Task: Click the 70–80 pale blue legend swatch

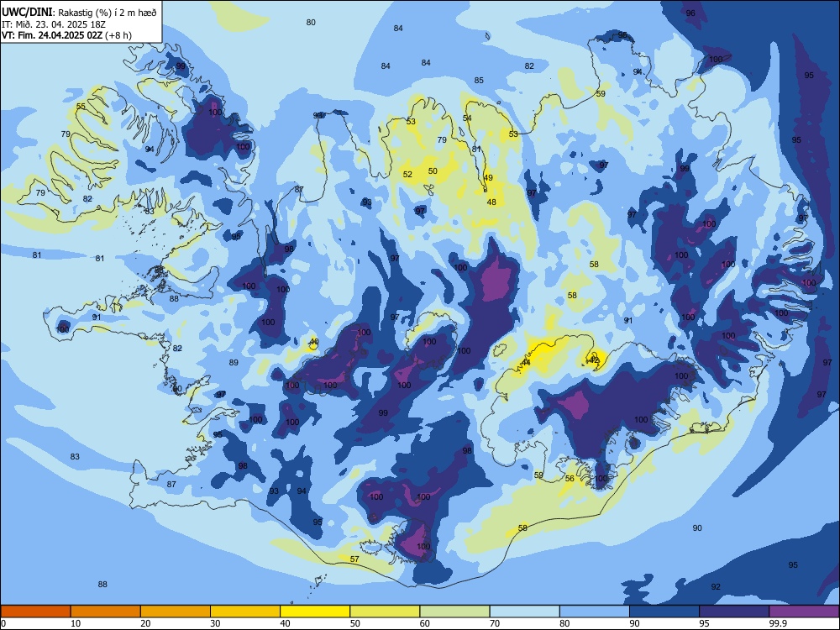Action: [525, 612]
